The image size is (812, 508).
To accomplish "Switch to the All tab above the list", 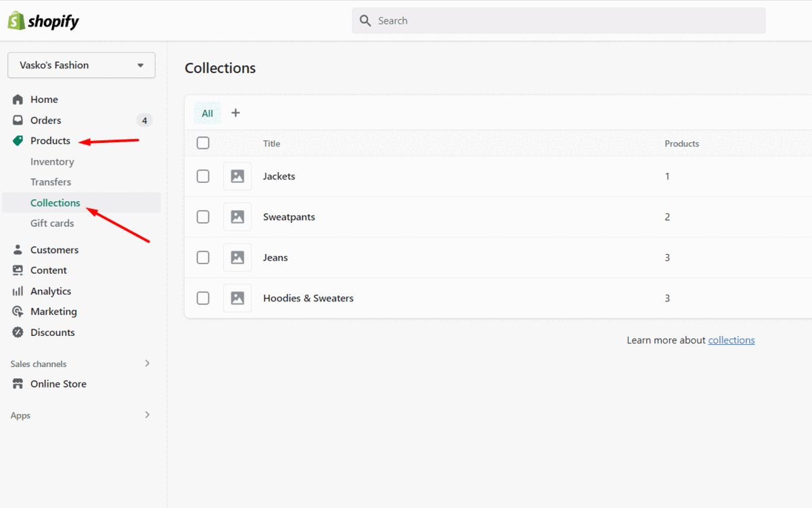I will (207, 112).
